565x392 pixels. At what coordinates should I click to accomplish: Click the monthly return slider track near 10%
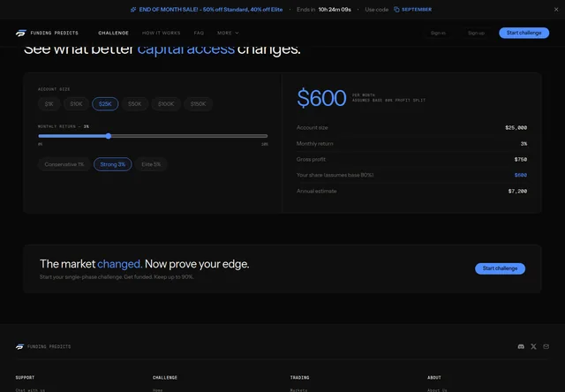point(265,136)
